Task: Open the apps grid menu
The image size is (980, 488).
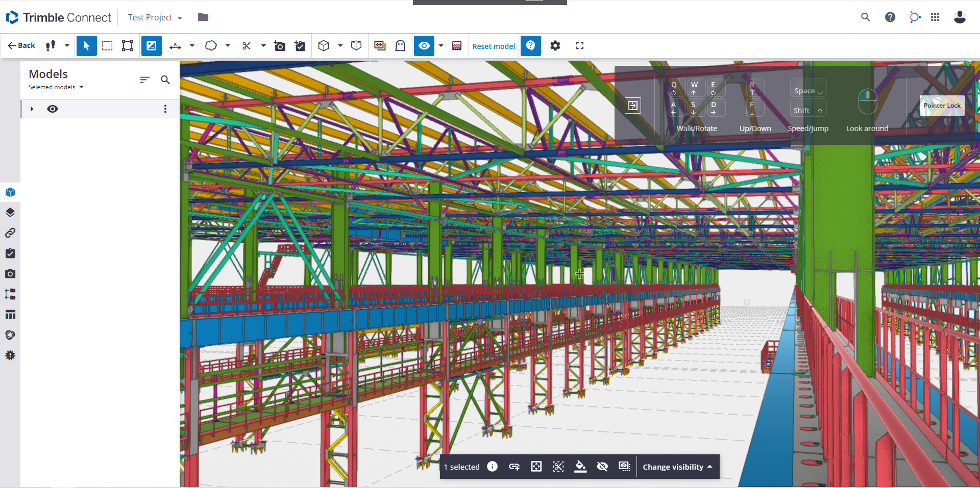Action: pos(935,17)
